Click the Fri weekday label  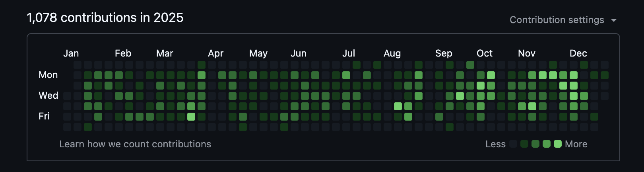tap(44, 116)
